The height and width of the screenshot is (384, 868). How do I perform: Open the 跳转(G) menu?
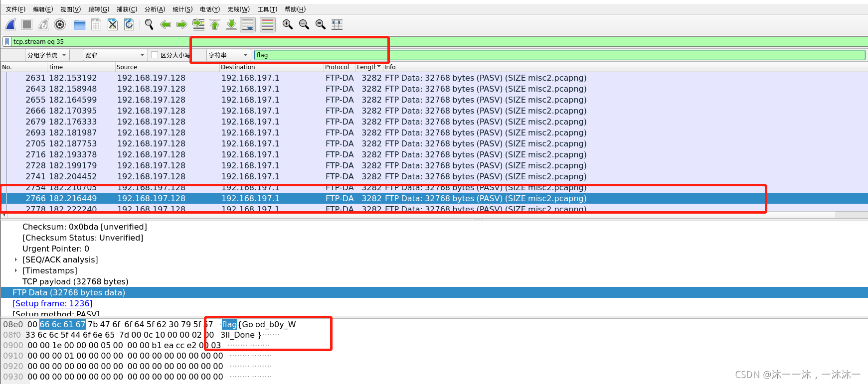(x=98, y=9)
